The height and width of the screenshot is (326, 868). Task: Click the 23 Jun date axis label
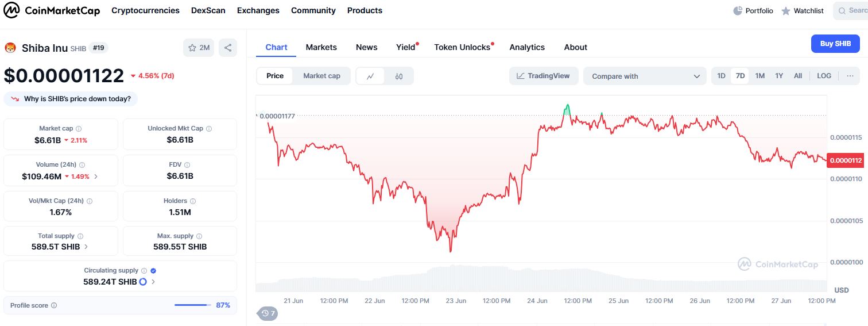[x=456, y=301]
